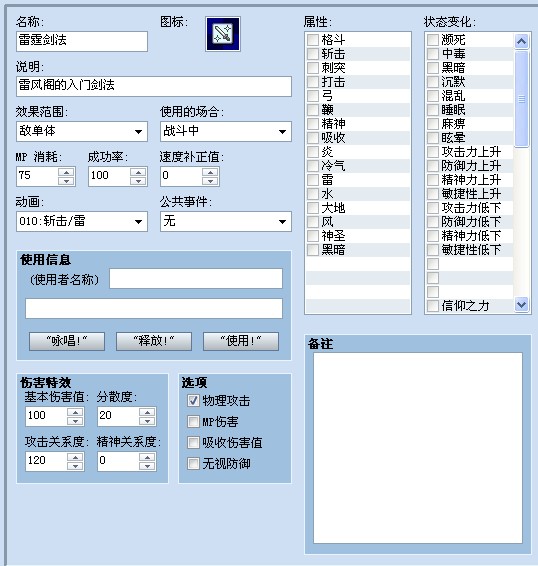538x566 pixels.
Task: Click the 使用者名称 input field
Action: tap(196, 278)
